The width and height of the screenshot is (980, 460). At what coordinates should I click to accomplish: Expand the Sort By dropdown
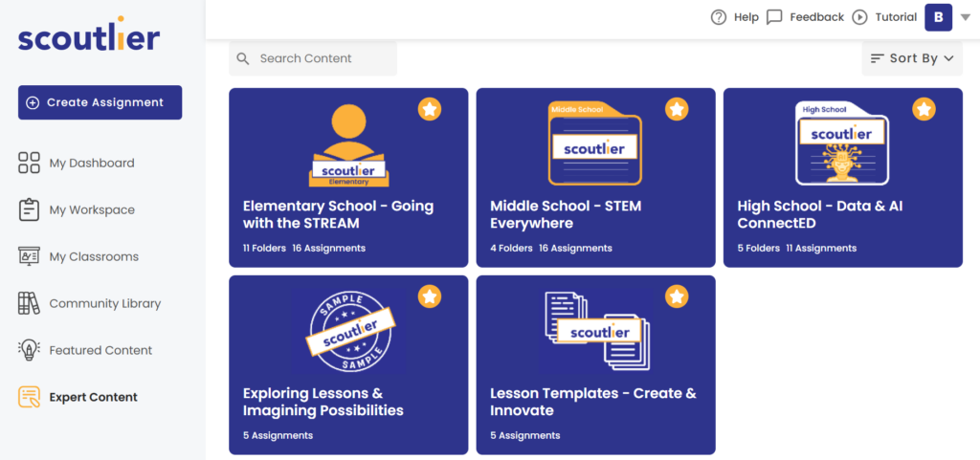912,58
